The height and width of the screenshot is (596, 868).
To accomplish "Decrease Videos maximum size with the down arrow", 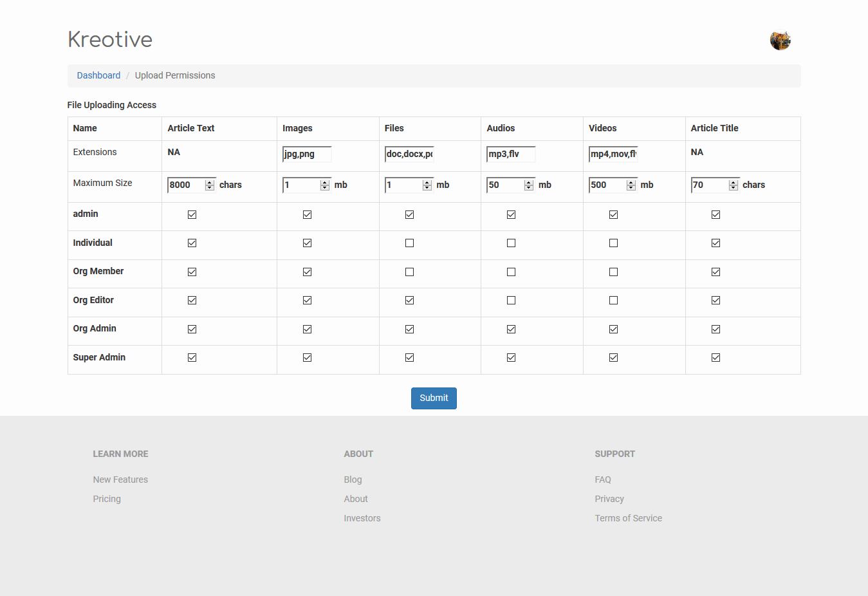I will [631, 188].
